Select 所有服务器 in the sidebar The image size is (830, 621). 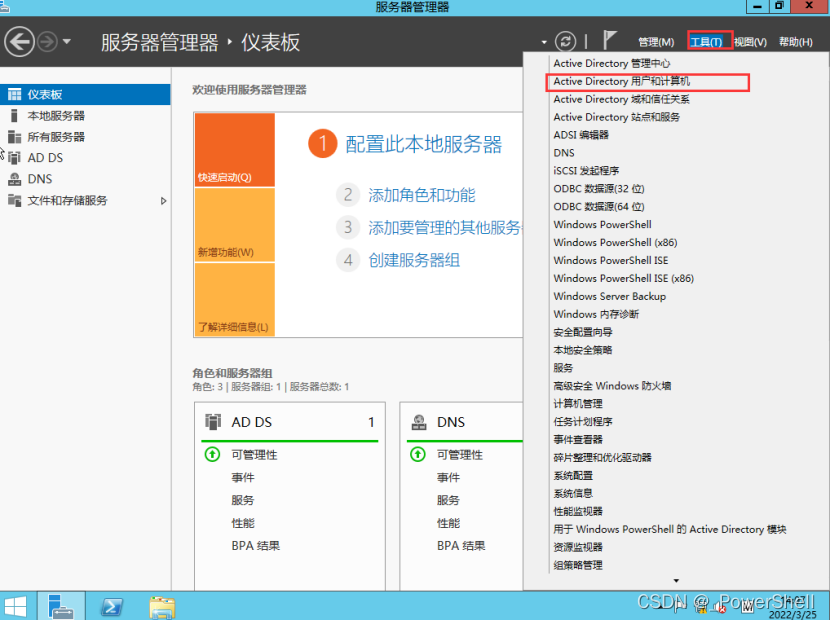[x=85, y=137]
